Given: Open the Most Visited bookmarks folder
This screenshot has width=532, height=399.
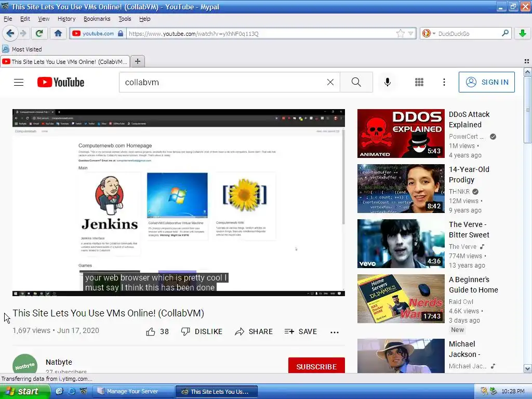Looking at the screenshot, I should point(22,49).
